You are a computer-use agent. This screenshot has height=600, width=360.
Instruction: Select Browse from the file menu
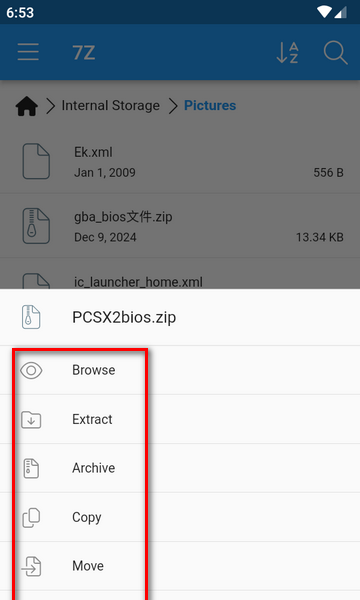tap(180, 370)
